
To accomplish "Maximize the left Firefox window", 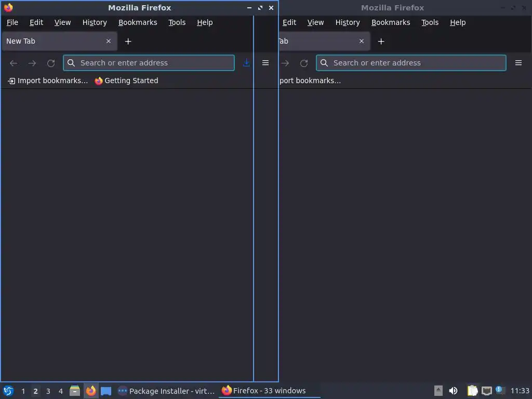I will coord(260,7).
